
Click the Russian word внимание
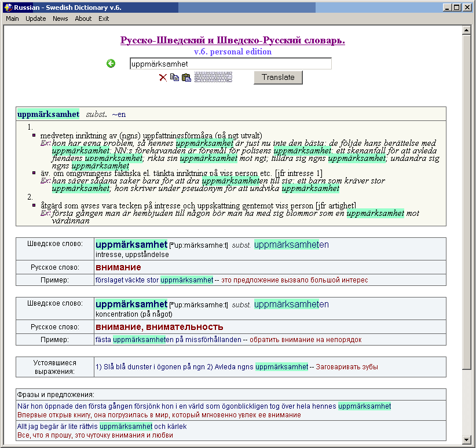click(118, 267)
